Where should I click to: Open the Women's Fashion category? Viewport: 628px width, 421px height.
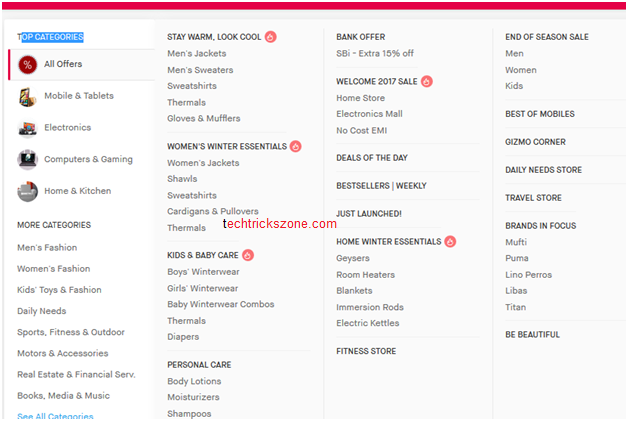53,269
